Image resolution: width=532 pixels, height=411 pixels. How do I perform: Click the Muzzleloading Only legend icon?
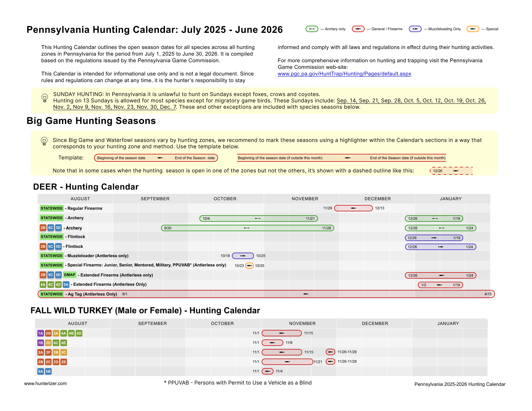415,29
